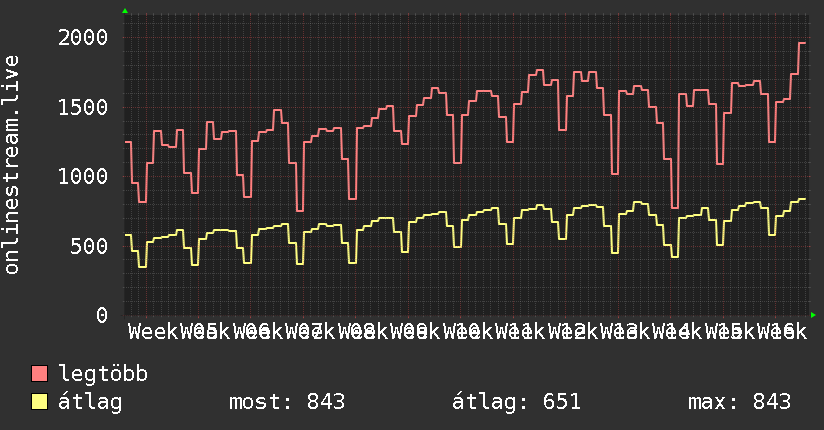
Task: Click the 500 y-axis label
Action: point(89,246)
